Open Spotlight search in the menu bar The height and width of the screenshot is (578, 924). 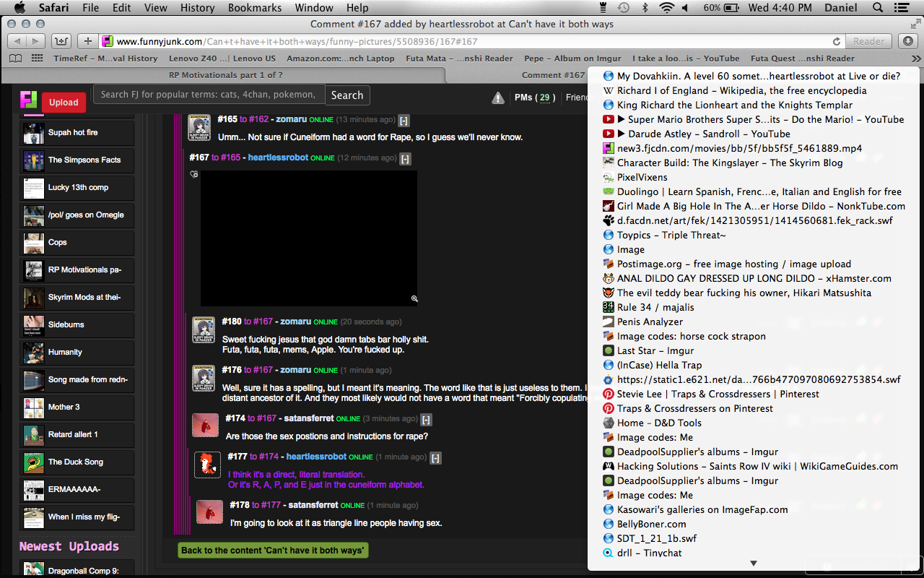(878, 8)
